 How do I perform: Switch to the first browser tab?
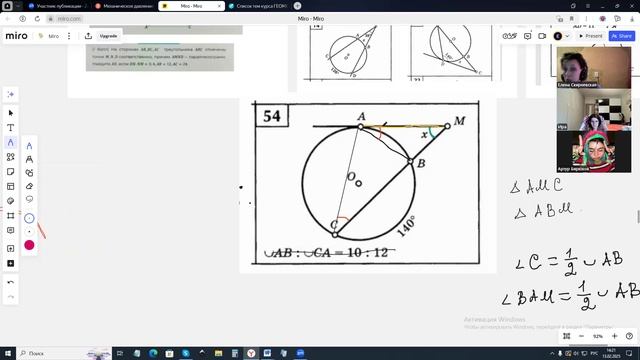click(x=58, y=6)
